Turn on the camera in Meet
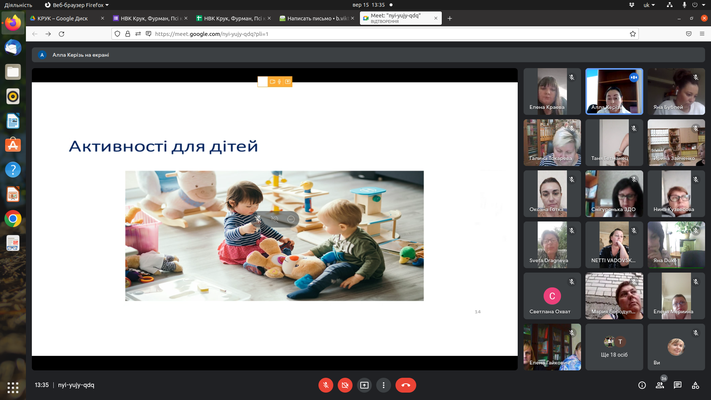Screen dimensions: 711x400 [345, 385]
